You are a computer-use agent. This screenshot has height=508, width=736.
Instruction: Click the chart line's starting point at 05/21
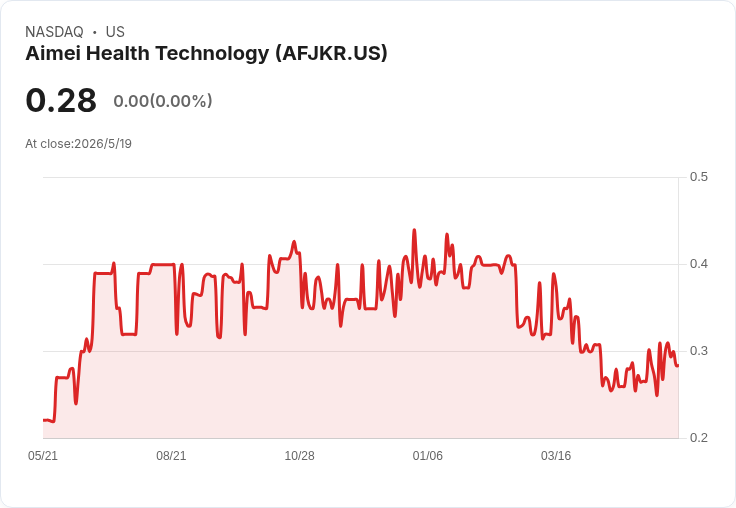point(44,420)
